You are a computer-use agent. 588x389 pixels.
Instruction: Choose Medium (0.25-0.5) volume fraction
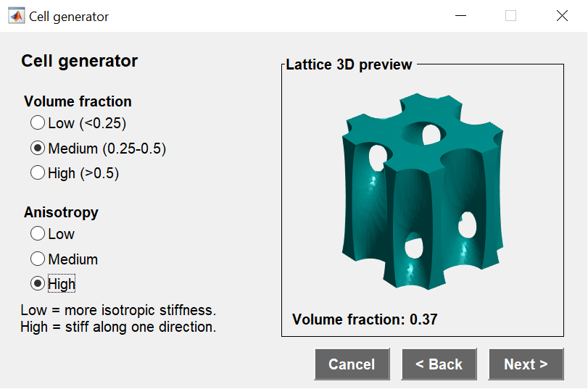click(x=38, y=149)
